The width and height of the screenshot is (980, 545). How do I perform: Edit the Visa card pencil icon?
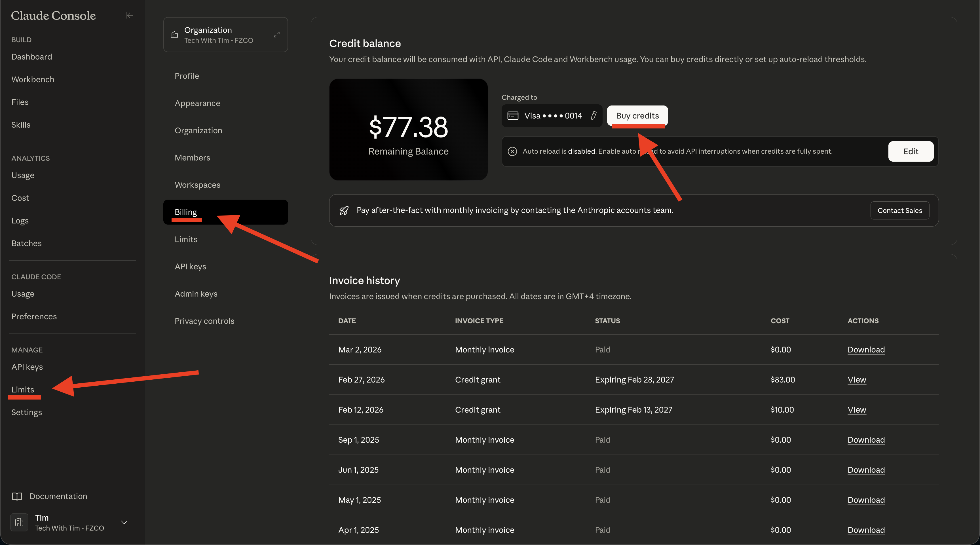[x=594, y=116]
